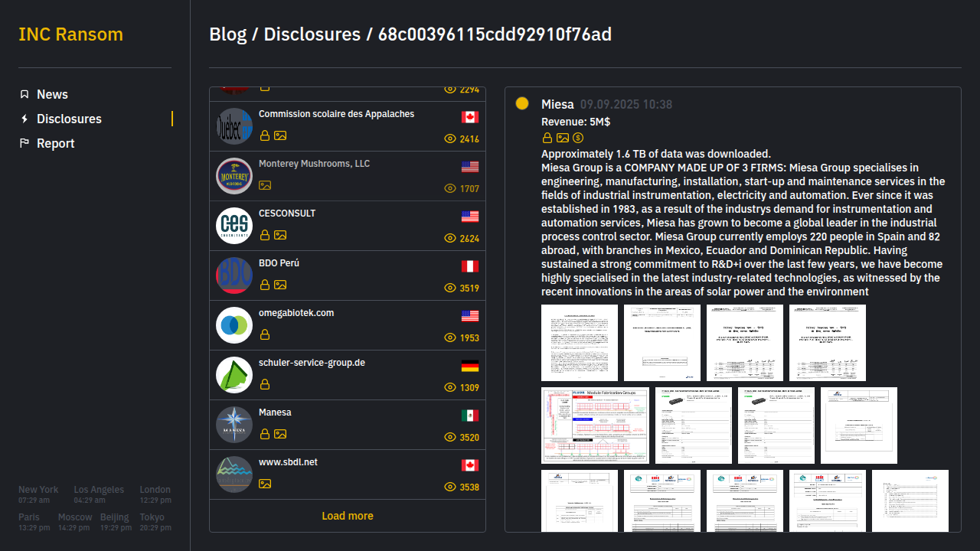Click view count 3520 on Manesa row
Viewport: 980px width, 551px height.
point(469,438)
